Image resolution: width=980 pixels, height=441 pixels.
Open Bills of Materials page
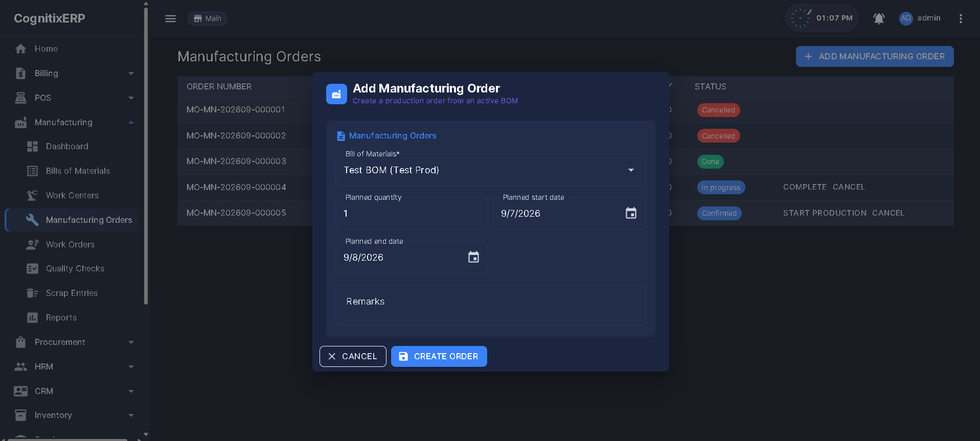coord(78,171)
